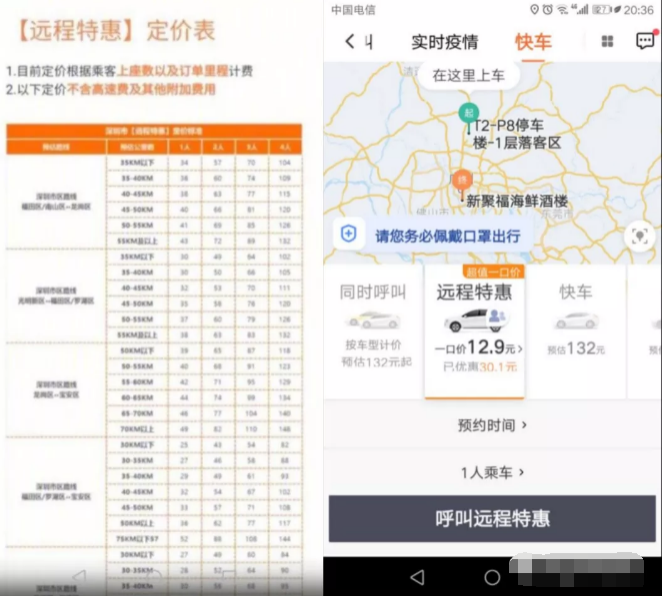Tap the 已优惠30.1元 discount text
The width and height of the screenshot is (662, 596).
coord(480,366)
